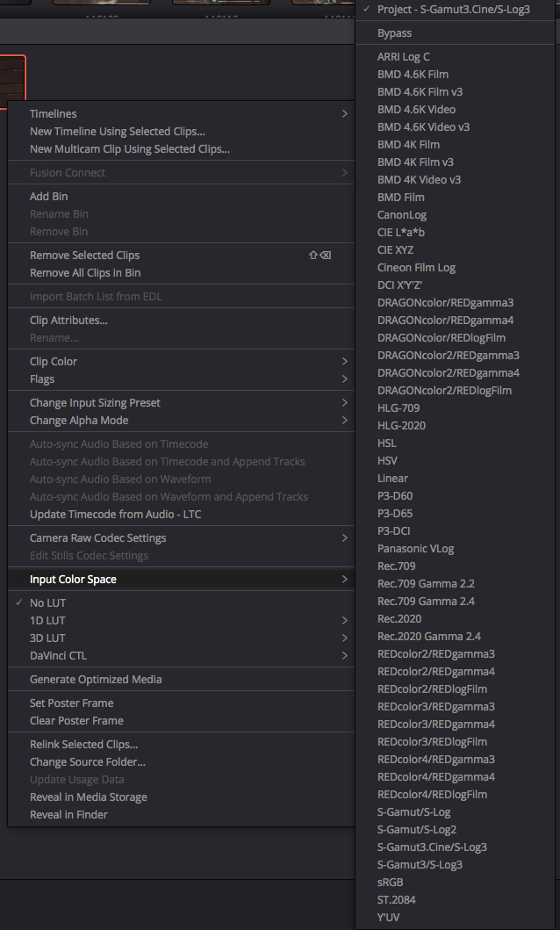Screen dimensions: 560x930
Task: Open Clip Attributes dialog
Action: tap(68, 321)
